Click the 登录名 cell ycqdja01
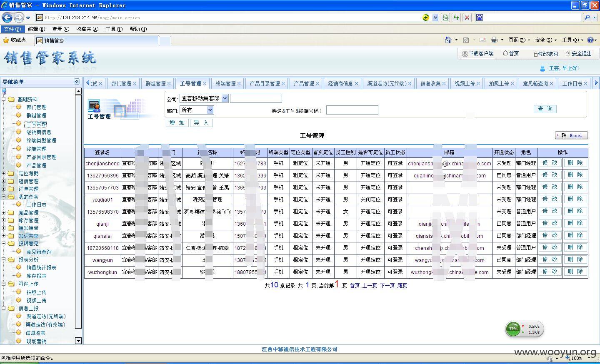 point(102,199)
